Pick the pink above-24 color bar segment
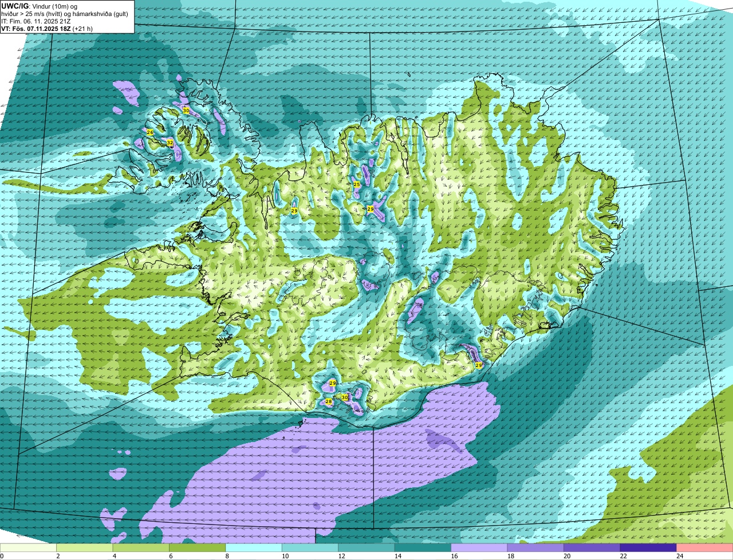Image resolution: width=733 pixels, height=560 pixels. [x=705, y=548]
